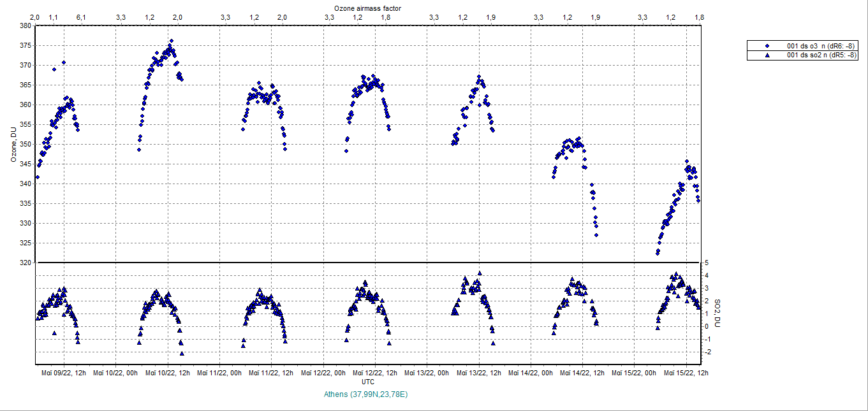Click the 'Maï 09/22, 12h' time axis label
This screenshot has height=411, width=868.
(x=64, y=373)
